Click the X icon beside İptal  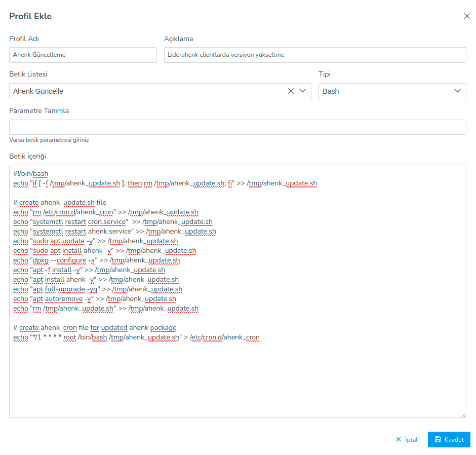[x=399, y=440]
